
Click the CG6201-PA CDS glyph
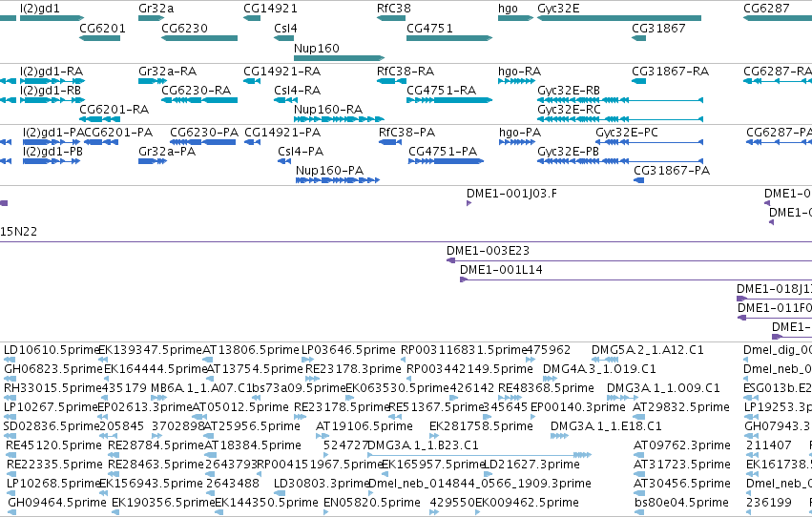(100, 142)
